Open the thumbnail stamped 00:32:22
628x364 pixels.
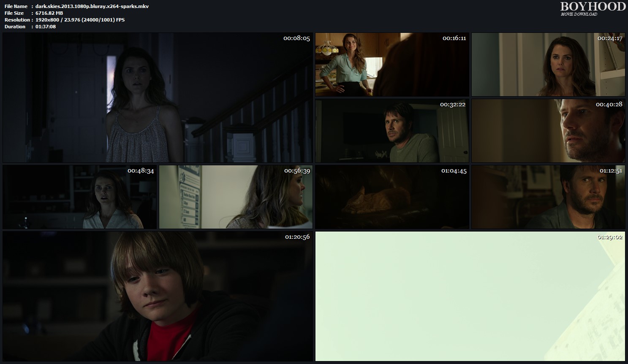pyautogui.click(x=392, y=131)
